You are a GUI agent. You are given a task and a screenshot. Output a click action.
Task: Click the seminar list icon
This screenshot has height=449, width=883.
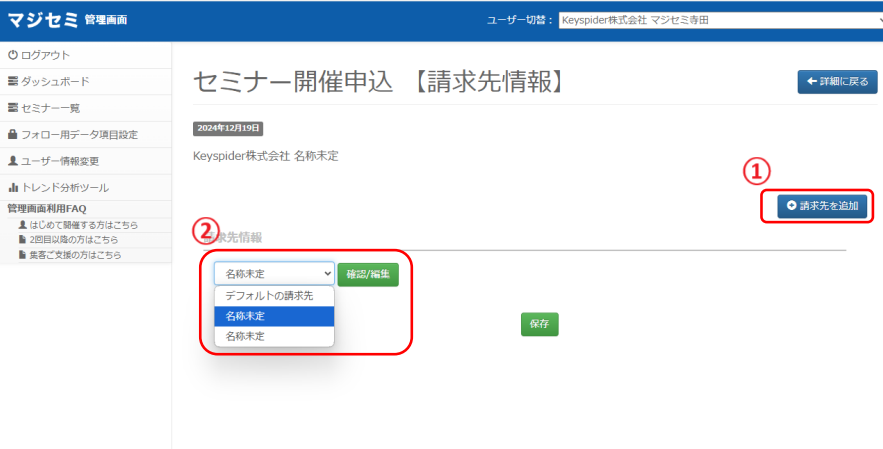(12, 108)
